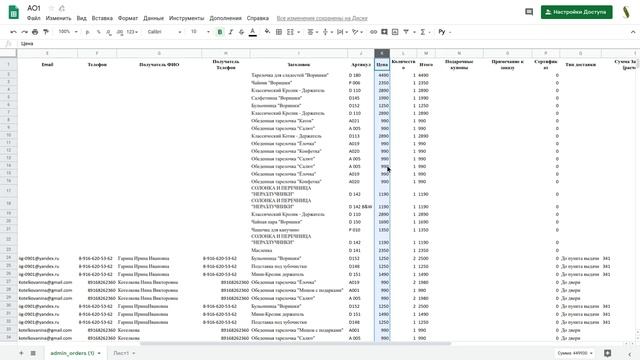Image resolution: width=640 pixels, height=360 pixels.
Task: Open the Изменить menu
Action: pyautogui.click(x=58, y=18)
